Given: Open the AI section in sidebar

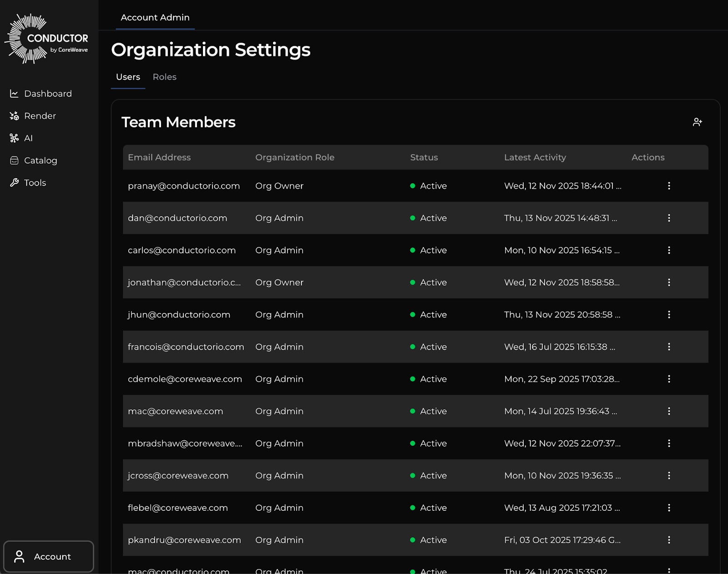Looking at the screenshot, I should [x=28, y=138].
